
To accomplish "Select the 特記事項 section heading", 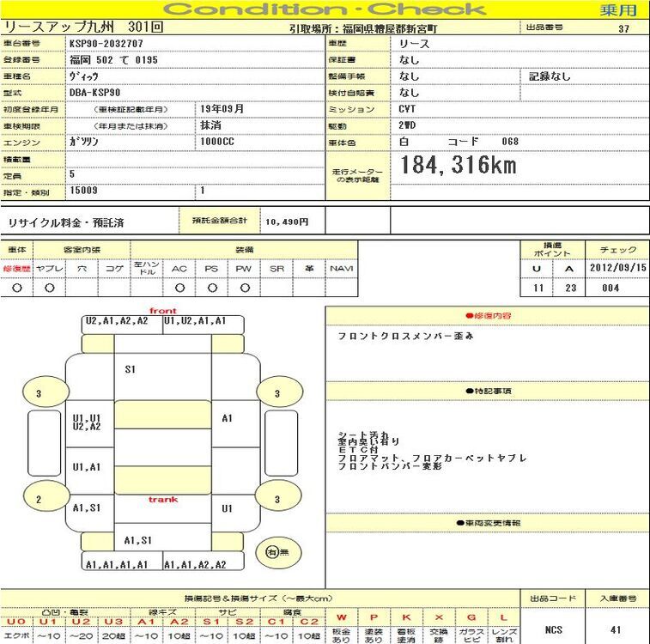I will click(489, 391).
